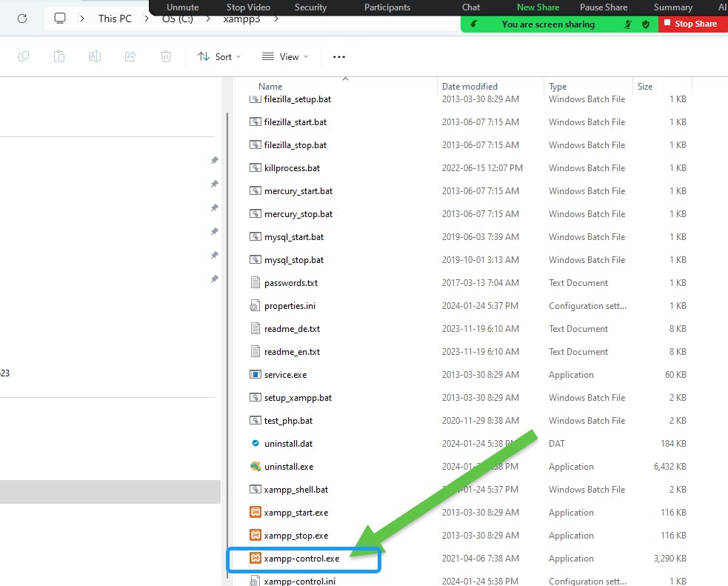Select the service.exe icon
Screen dimensions: 728x586
pyautogui.click(x=256, y=374)
